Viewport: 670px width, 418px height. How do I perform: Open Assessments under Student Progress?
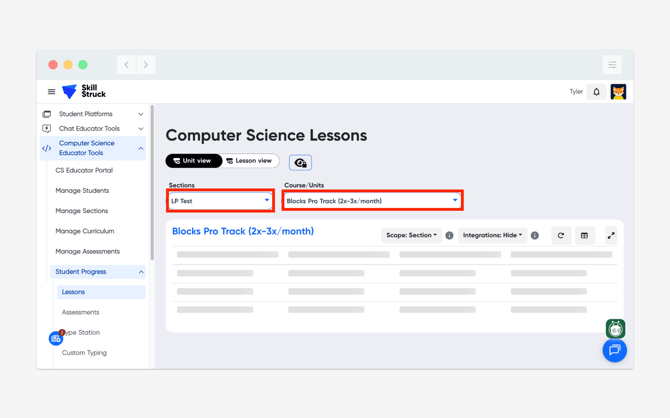(x=80, y=312)
